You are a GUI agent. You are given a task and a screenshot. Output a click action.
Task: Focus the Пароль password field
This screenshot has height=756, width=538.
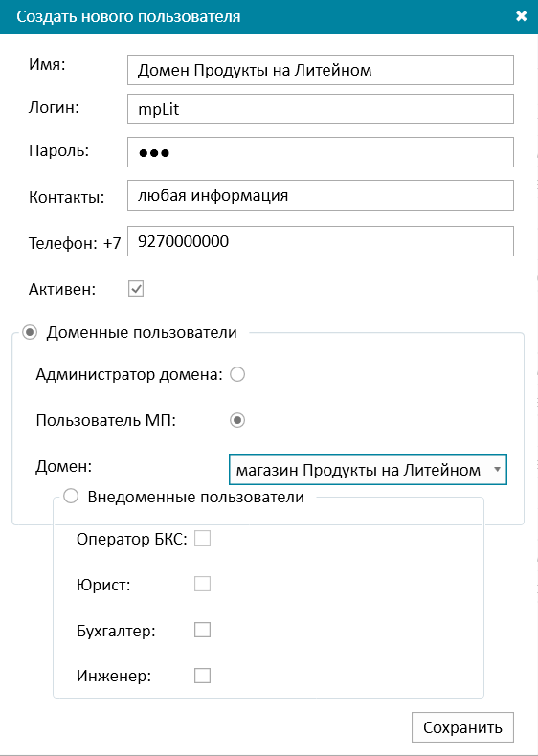coord(321,152)
